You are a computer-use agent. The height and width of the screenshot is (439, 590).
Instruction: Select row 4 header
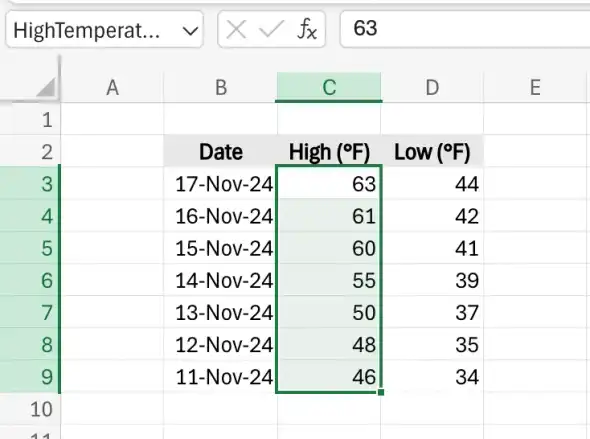click(30, 216)
